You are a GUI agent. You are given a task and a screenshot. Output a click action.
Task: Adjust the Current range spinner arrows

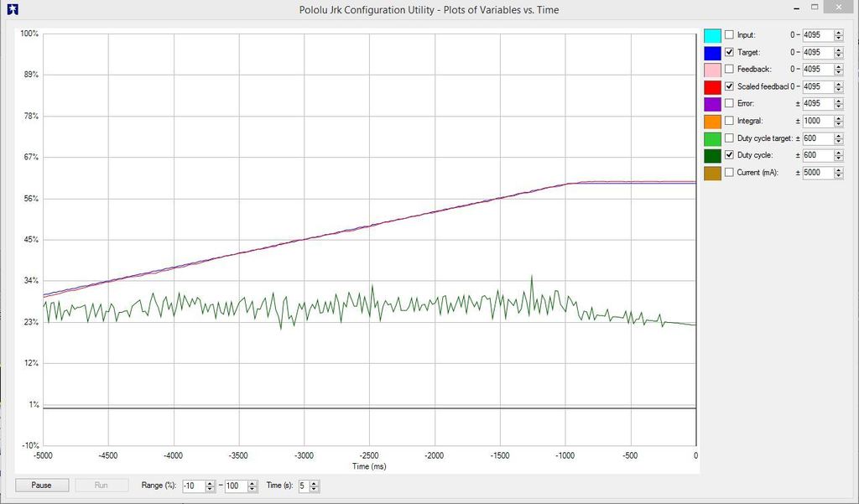(x=839, y=173)
